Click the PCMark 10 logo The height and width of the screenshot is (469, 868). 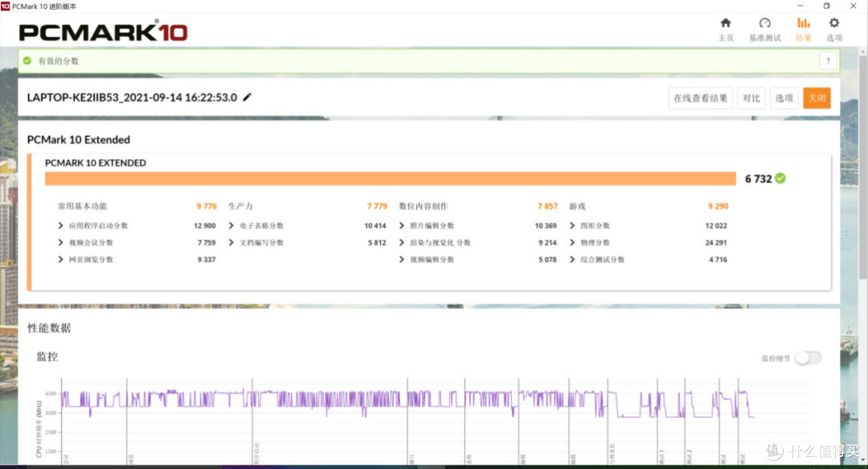pyautogui.click(x=103, y=31)
